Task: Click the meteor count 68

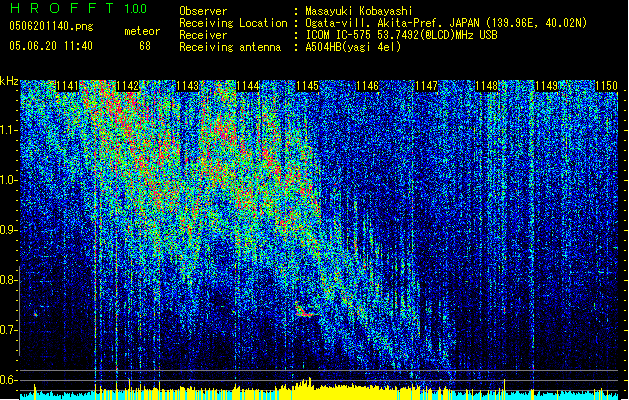Action: 145,46
